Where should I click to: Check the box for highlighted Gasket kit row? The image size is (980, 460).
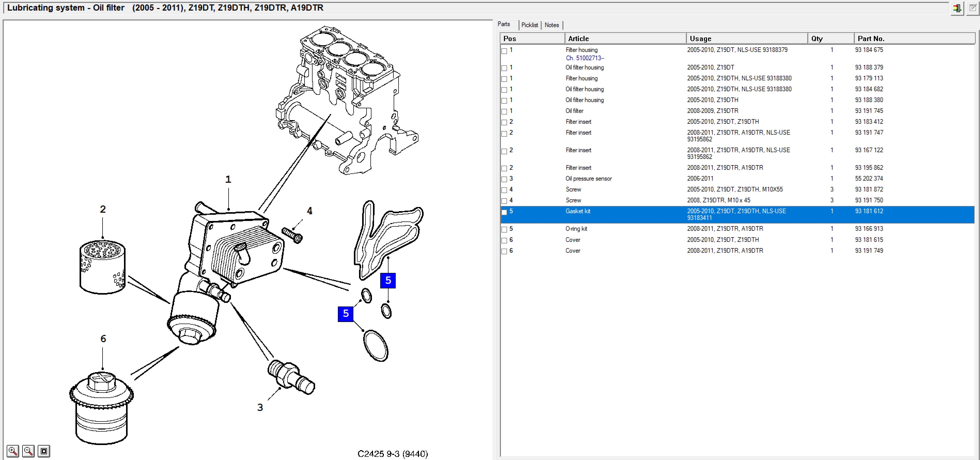click(504, 212)
